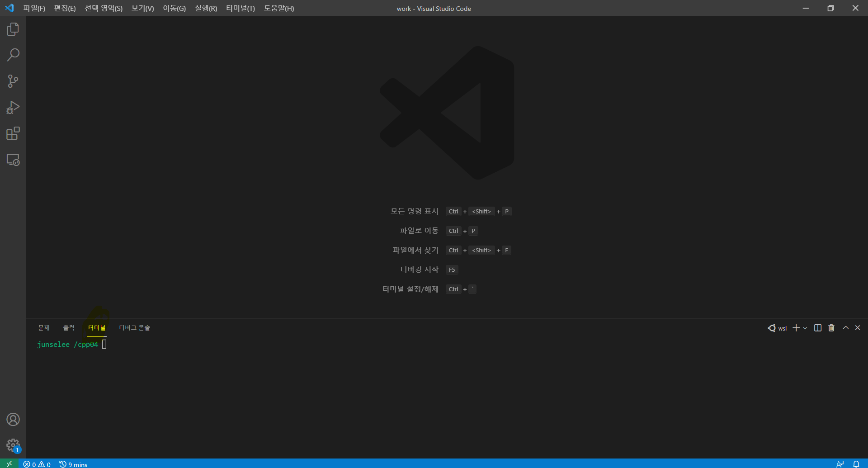
Task: Click the 파일에서 찾기 shortcut text
Action: (x=415, y=250)
